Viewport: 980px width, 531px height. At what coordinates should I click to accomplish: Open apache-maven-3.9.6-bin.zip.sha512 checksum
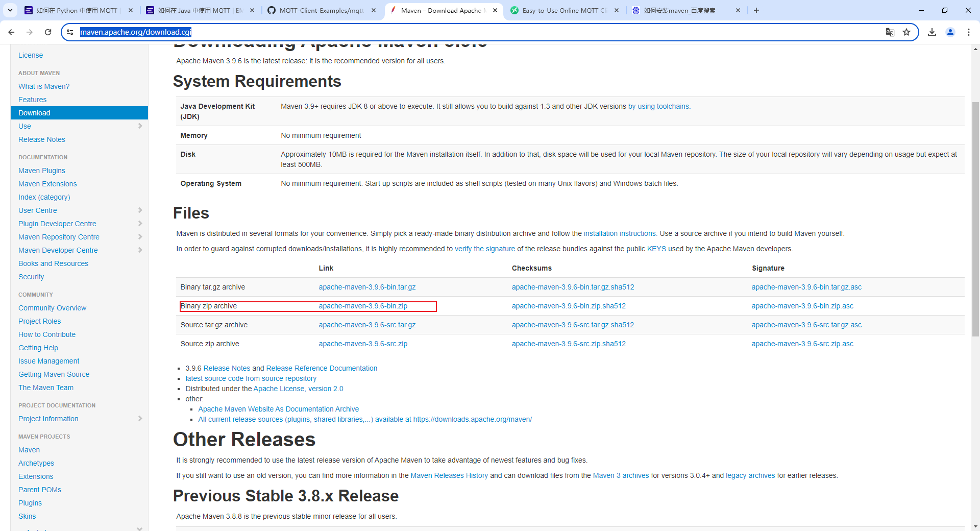click(569, 306)
